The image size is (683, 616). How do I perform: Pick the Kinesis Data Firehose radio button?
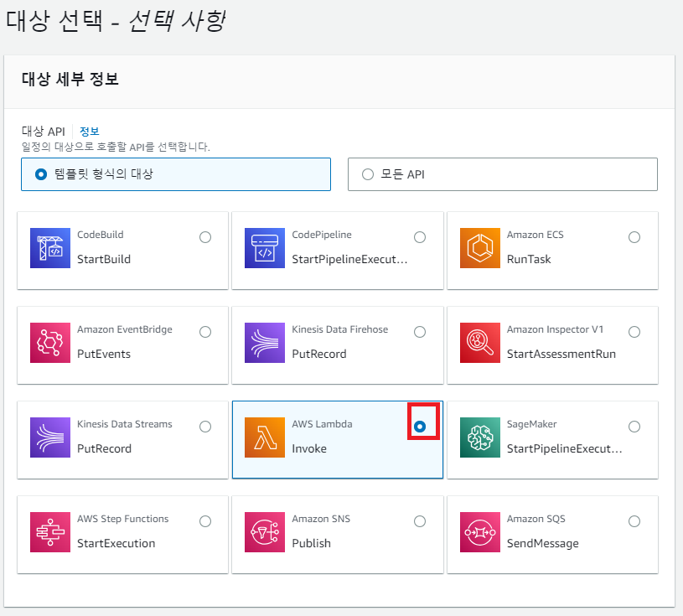click(x=420, y=332)
